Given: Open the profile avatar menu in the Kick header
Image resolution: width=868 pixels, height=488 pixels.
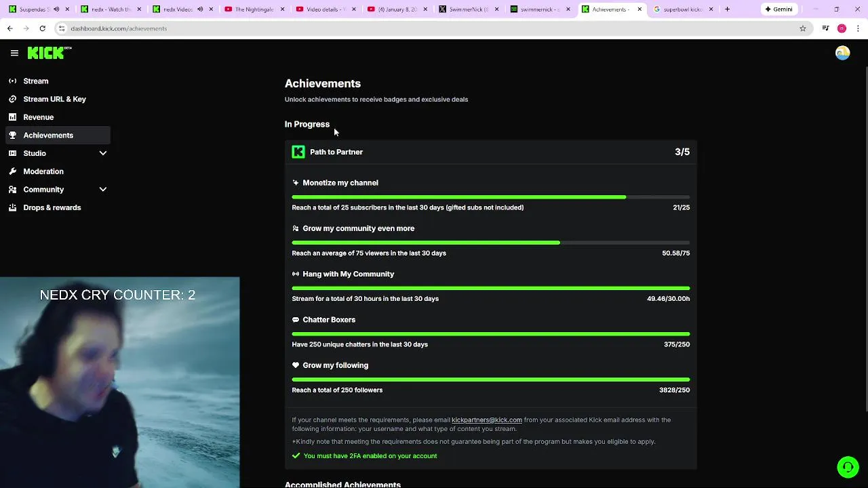Looking at the screenshot, I should point(842,53).
